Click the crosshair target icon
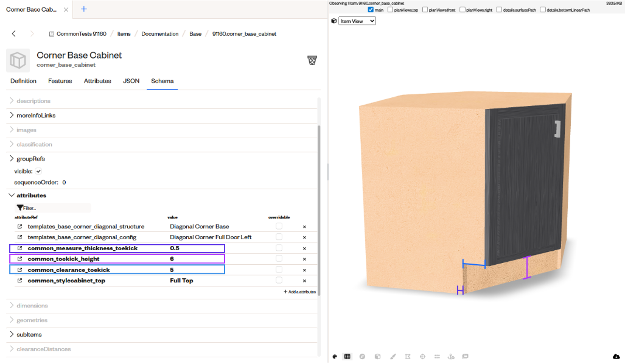The width and height of the screenshot is (625, 364). coord(422,357)
